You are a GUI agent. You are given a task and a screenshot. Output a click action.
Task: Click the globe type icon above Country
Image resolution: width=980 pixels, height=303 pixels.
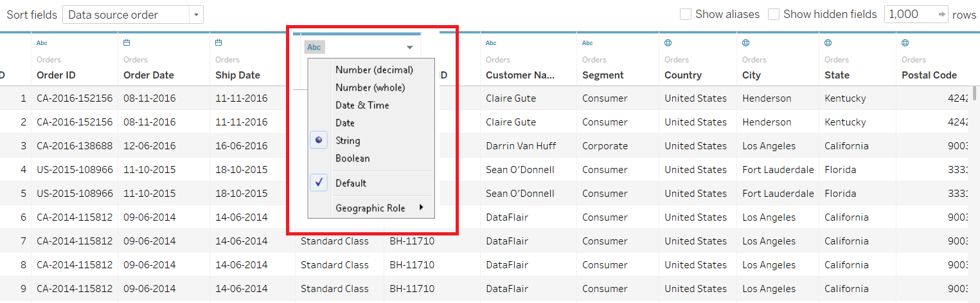(x=668, y=43)
